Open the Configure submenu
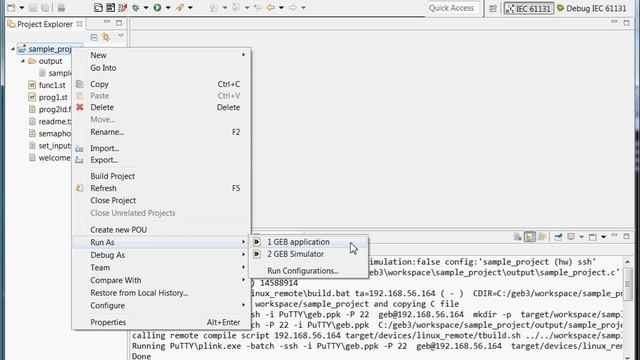 [162, 306]
